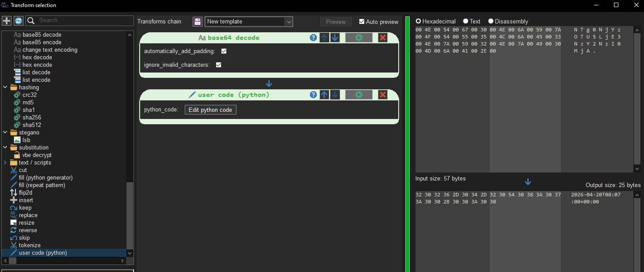Toggle the ignore_invalid_characters checkbox
Viewport: 644px width, 272px height.
click(218, 65)
